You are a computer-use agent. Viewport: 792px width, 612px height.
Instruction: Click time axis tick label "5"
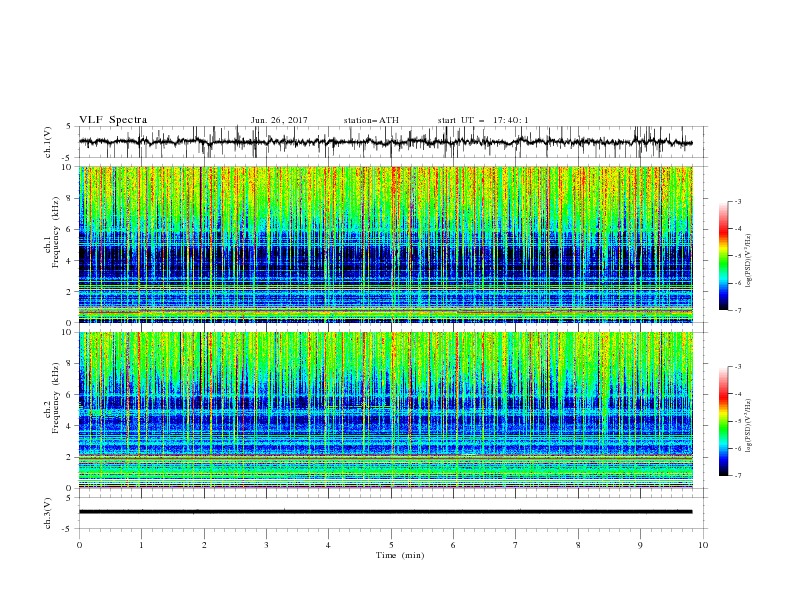[391, 545]
